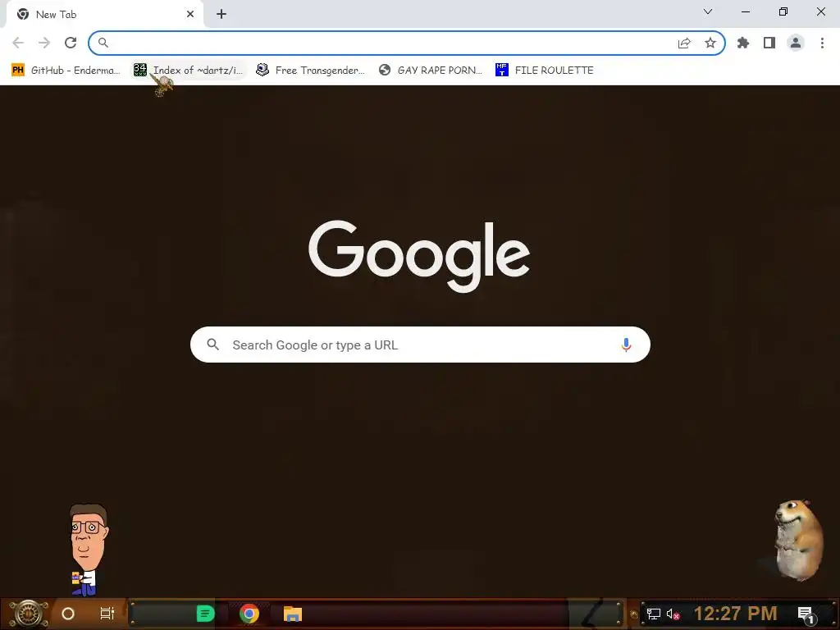
Task: Open the Extensions puzzle icon
Action: (743, 43)
